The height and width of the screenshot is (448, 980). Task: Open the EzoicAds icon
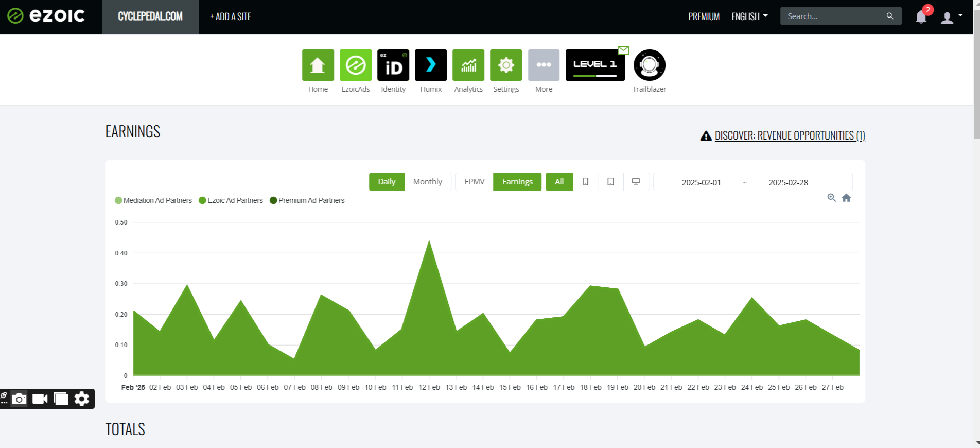click(x=356, y=65)
